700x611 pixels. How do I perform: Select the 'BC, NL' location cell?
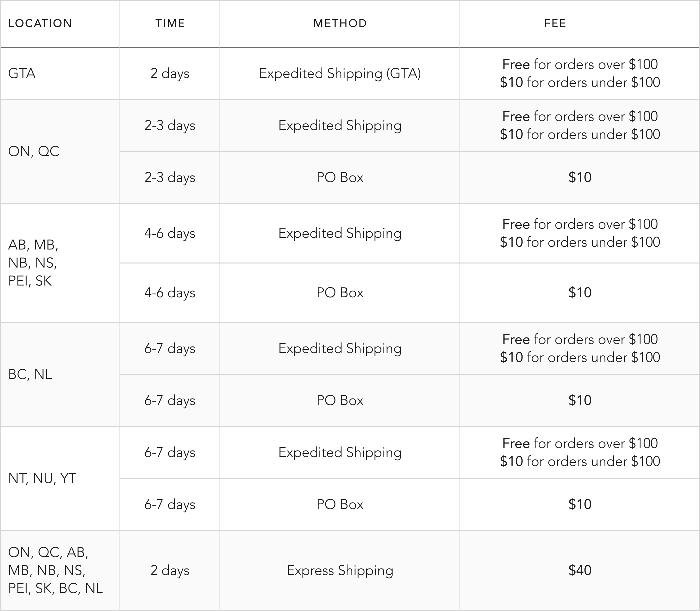tap(30, 374)
